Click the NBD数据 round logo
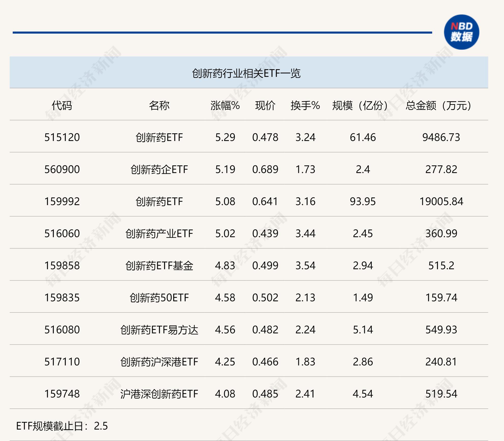 click(x=461, y=32)
